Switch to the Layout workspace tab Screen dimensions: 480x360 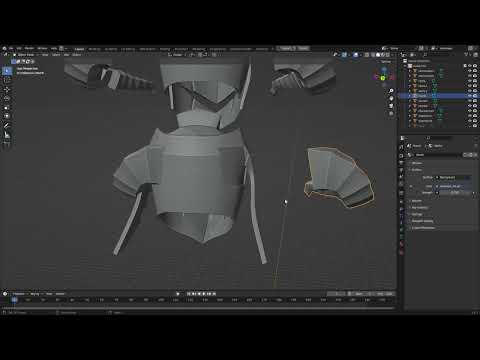(79, 49)
